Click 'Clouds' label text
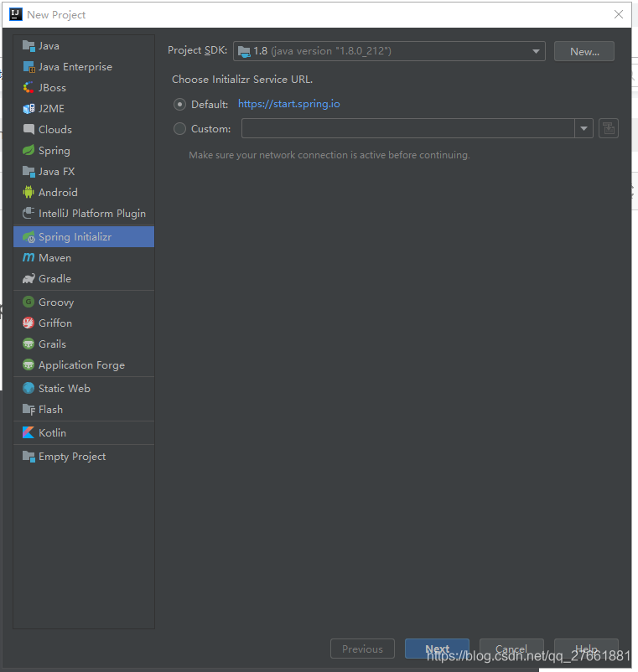 pos(54,129)
